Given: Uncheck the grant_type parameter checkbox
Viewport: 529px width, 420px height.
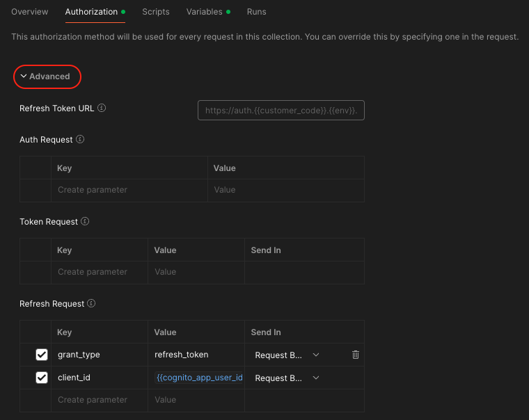Looking at the screenshot, I should click(42, 355).
